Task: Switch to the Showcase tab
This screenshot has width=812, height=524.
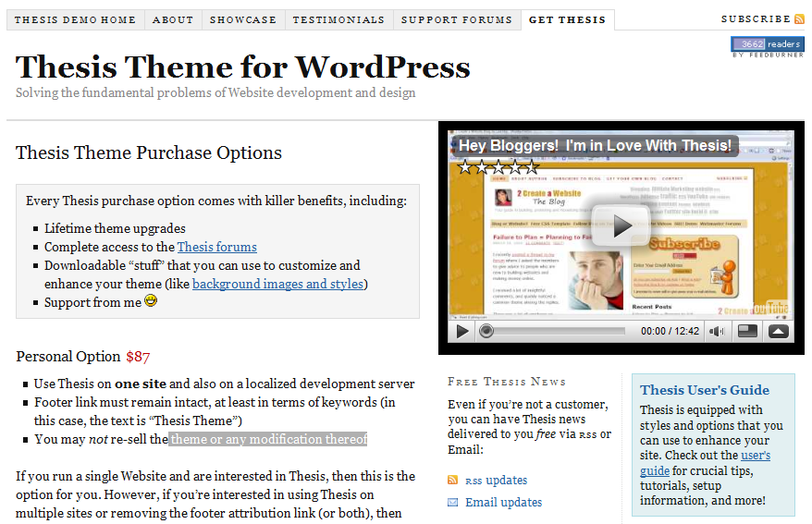Action: pos(243,19)
